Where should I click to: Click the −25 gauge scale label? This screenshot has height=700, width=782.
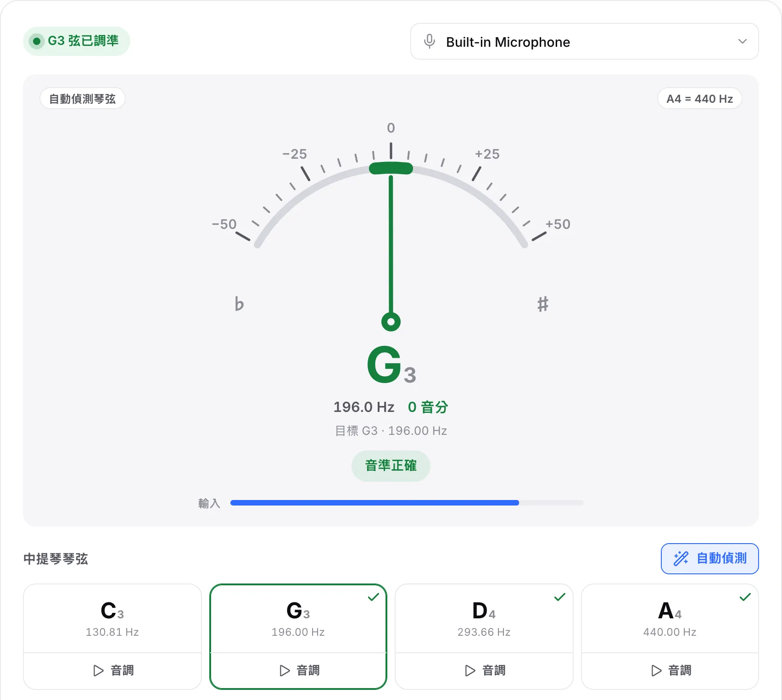point(295,154)
